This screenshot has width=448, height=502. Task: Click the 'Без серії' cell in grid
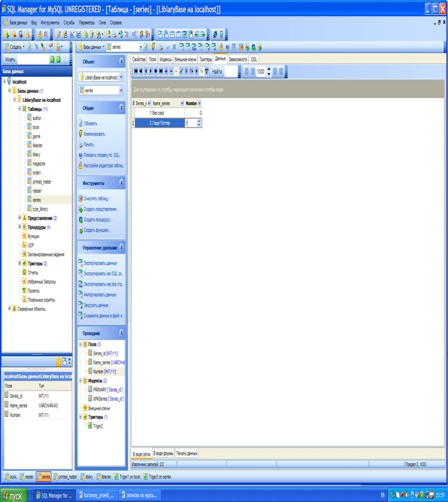(168, 113)
